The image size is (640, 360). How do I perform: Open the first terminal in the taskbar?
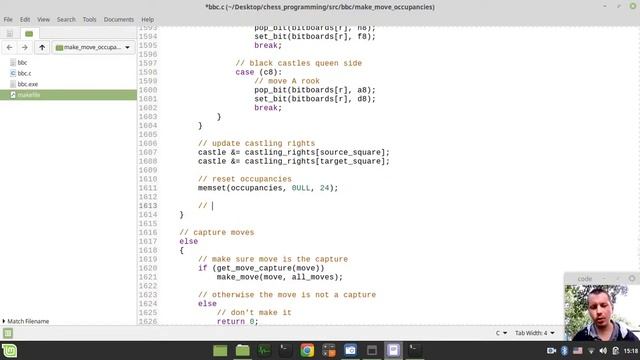[285, 351]
